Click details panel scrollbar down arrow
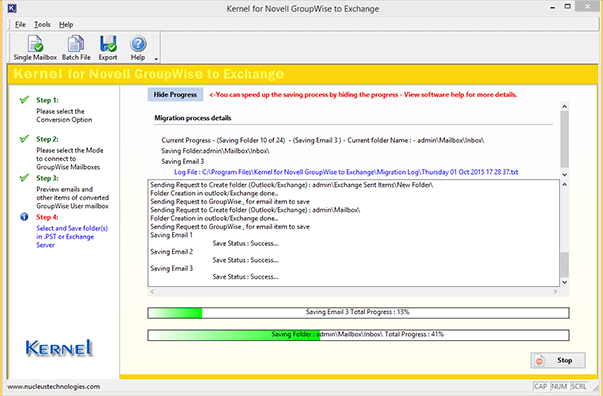The image size is (603, 396). [x=564, y=175]
